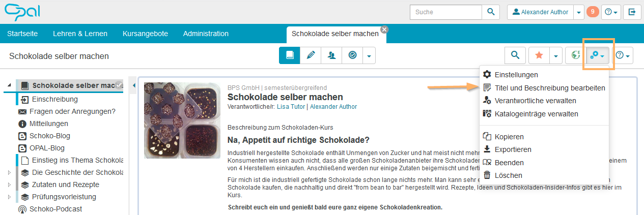The width and height of the screenshot is (644, 215).
Task: Expand the dropdown beside the star button
Action: point(555,55)
